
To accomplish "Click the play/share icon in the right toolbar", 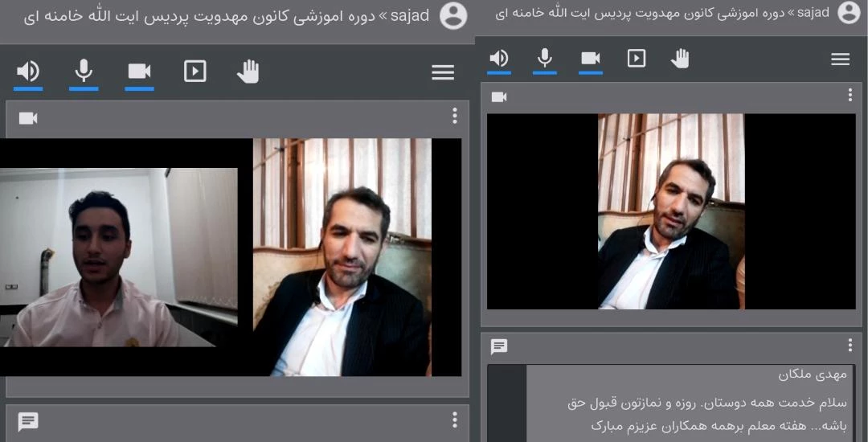I will (637, 59).
